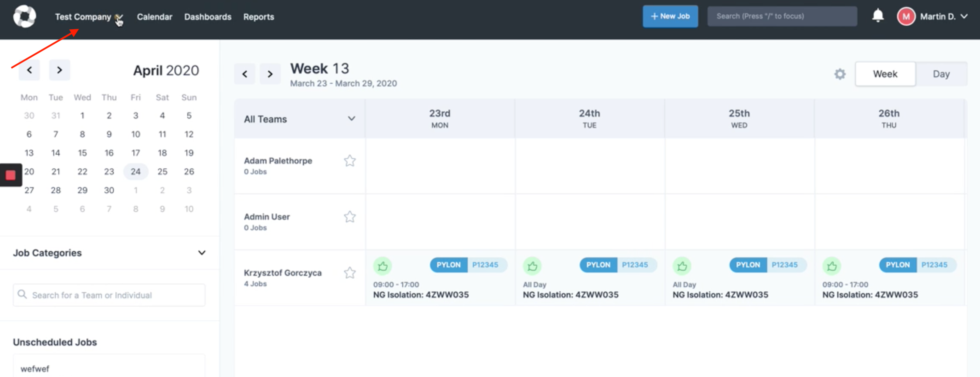
Task: Open calendar settings gear icon
Action: pyautogui.click(x=840, y=74)
